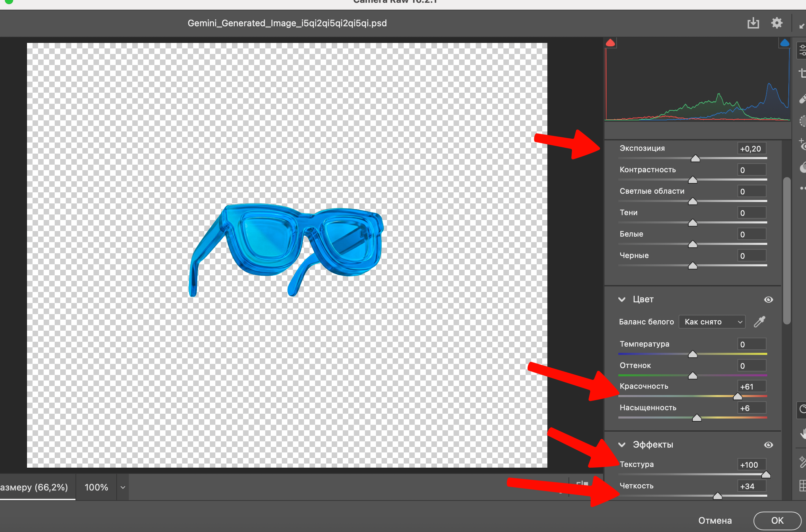Enable shadow clipping warning on the histogram
The width and height of the screenshot is (806, 532).
611,42
